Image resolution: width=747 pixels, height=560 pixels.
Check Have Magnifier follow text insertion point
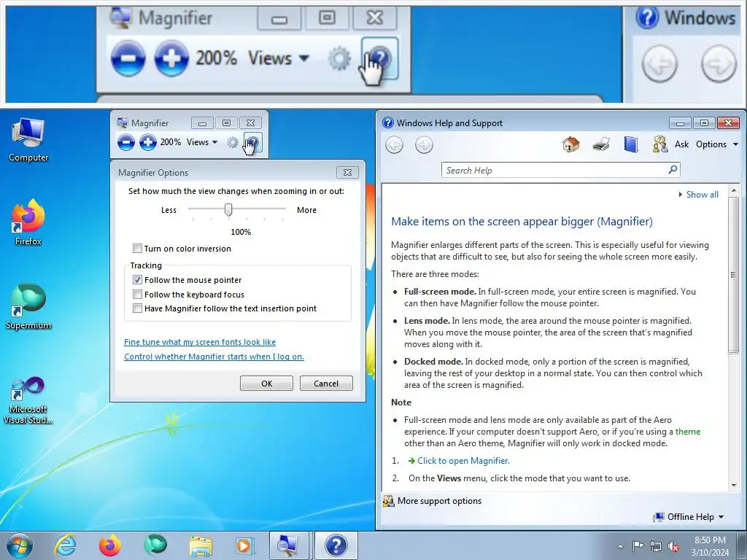(138, 308)
